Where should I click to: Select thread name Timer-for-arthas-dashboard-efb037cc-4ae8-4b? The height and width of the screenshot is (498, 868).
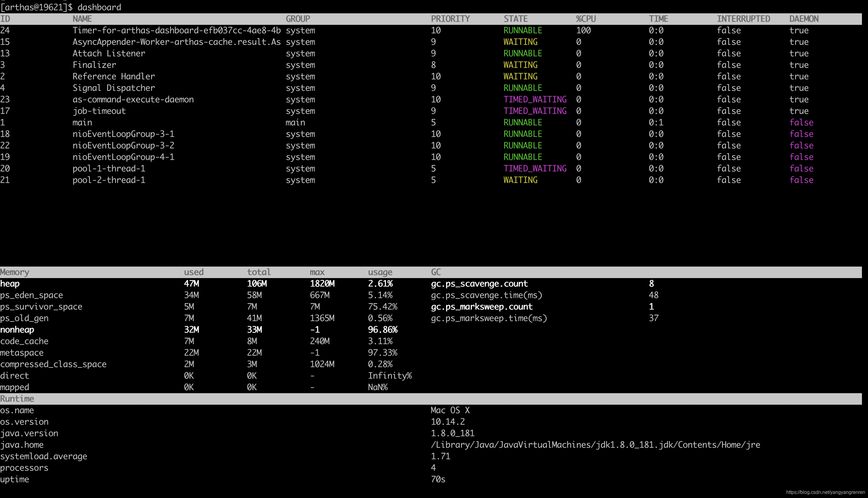click(177, 30)
